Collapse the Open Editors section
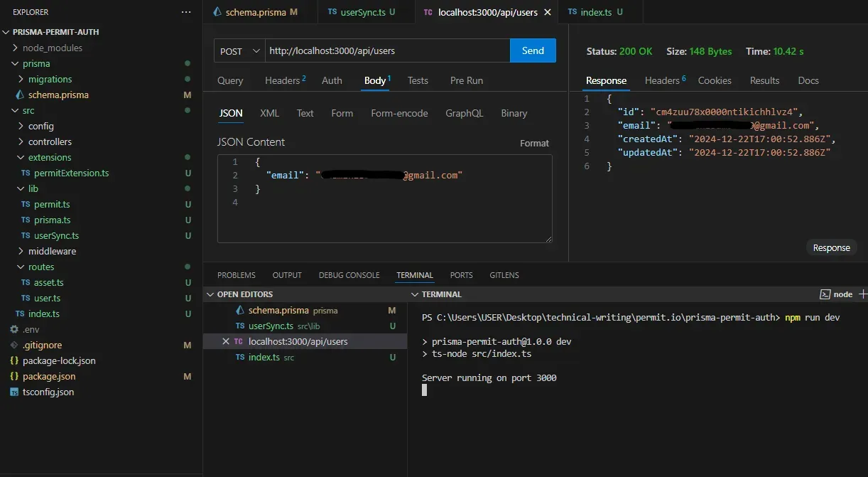The width and height of the screenshot is (868, 477). [x=210, y=294]
